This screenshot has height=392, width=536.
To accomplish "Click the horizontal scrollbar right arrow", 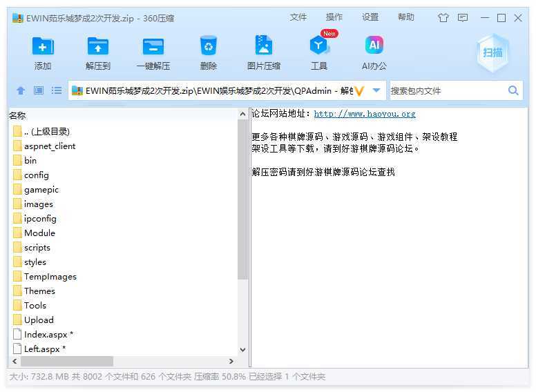I will [x=231, y=361].
